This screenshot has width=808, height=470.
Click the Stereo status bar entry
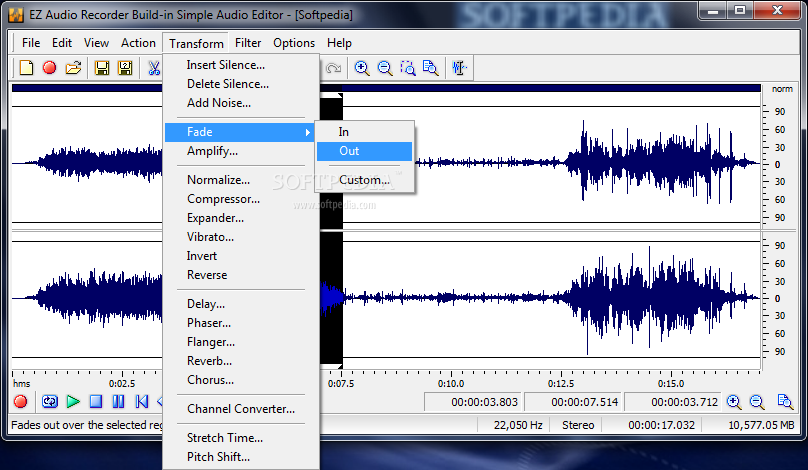578,425
